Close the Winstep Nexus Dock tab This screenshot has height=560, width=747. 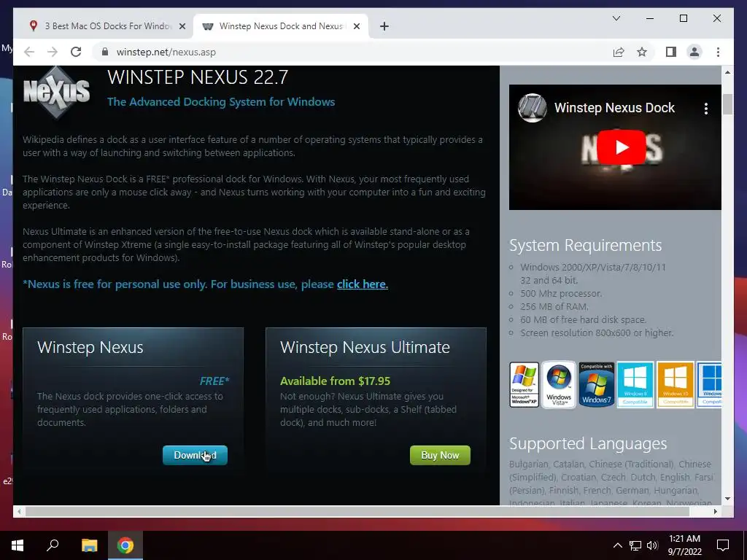tap(356, 26)
